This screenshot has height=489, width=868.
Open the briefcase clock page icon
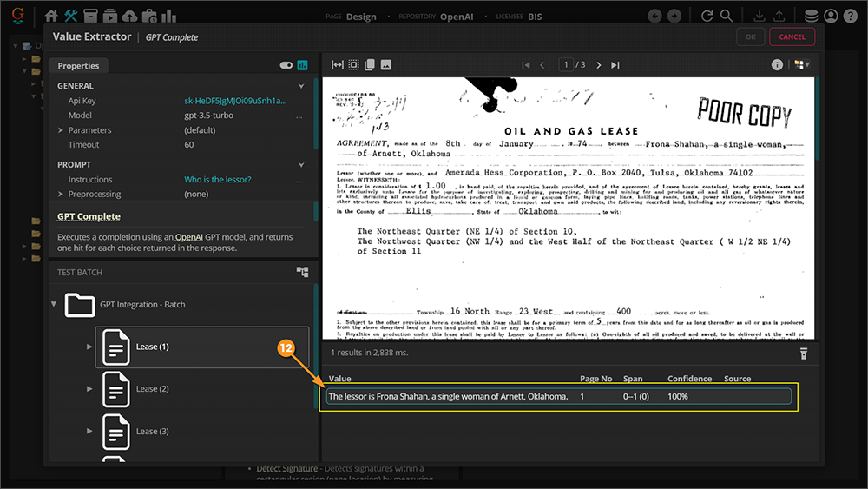[x=149, y=16]
